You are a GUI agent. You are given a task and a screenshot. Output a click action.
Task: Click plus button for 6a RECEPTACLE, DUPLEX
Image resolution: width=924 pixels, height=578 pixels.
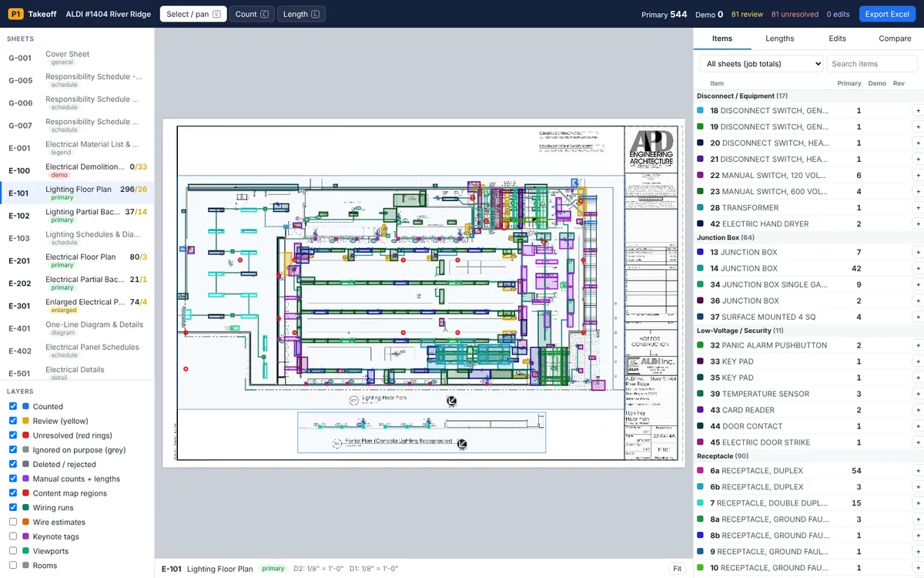coord(918,472)
